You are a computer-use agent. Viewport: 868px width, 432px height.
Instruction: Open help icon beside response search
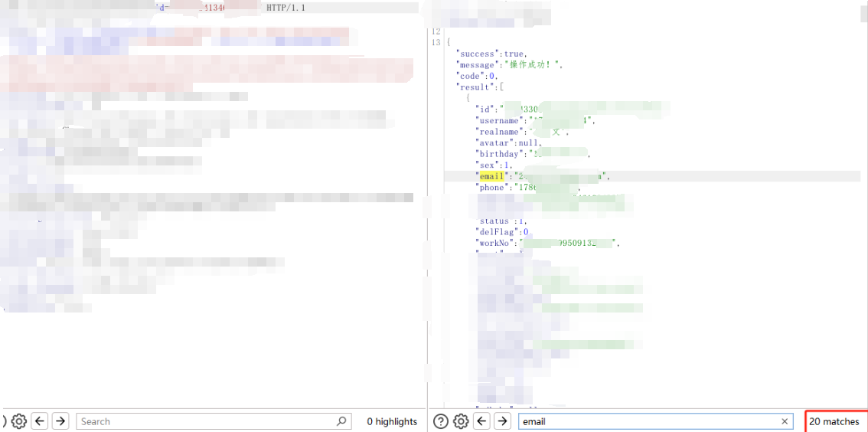441,421
